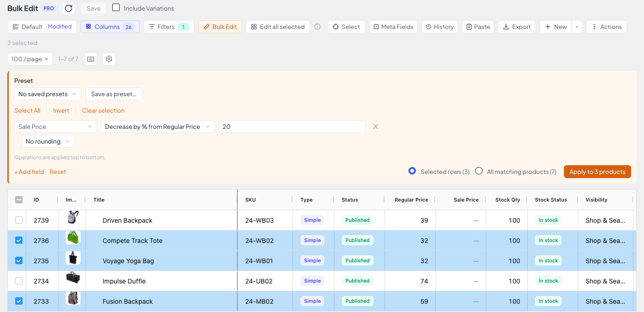Image resolution: width=644 pixels, height=312 pixels.
Task: Remove the Sale Price operation row
Action: coord(376,127)
